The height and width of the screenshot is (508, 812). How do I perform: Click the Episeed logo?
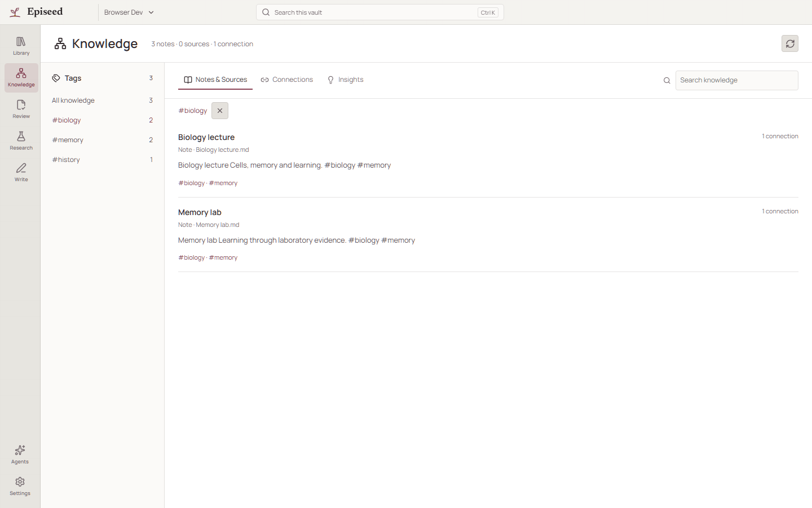(x=36, y=12)
